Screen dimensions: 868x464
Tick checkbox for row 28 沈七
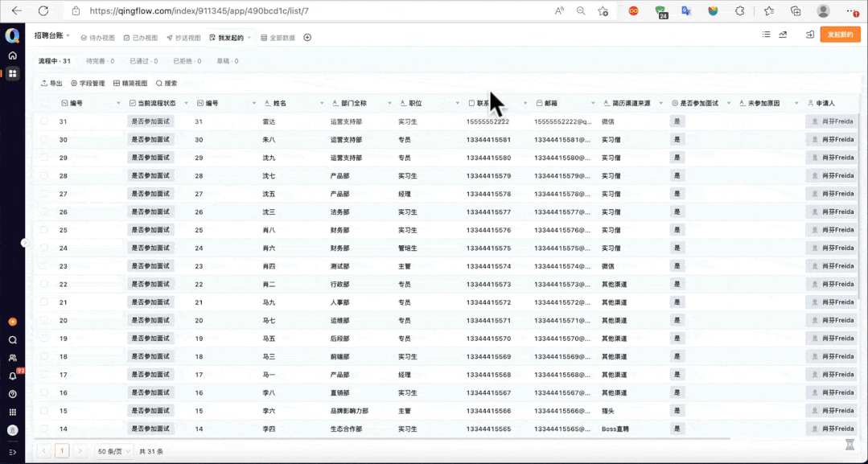(44, 175)
